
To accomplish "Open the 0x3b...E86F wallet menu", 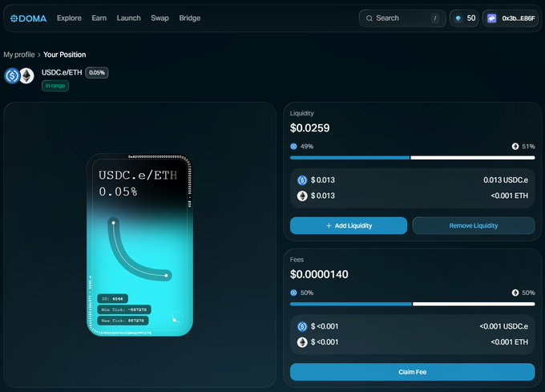I will pyautogui.click(x=511, y=18).
